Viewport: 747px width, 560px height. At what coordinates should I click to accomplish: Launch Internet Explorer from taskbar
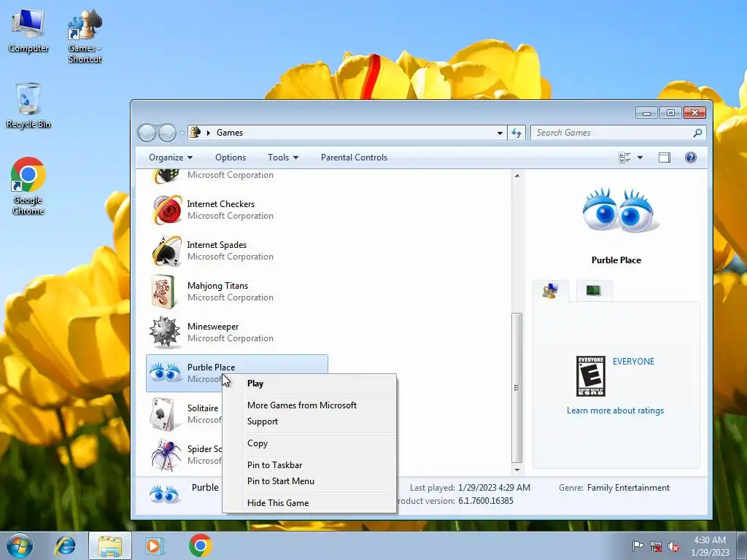[65, 545]
